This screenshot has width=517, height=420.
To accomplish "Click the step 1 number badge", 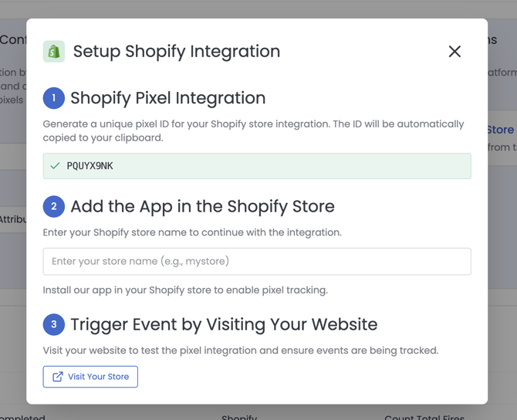I will pos(54,98).
